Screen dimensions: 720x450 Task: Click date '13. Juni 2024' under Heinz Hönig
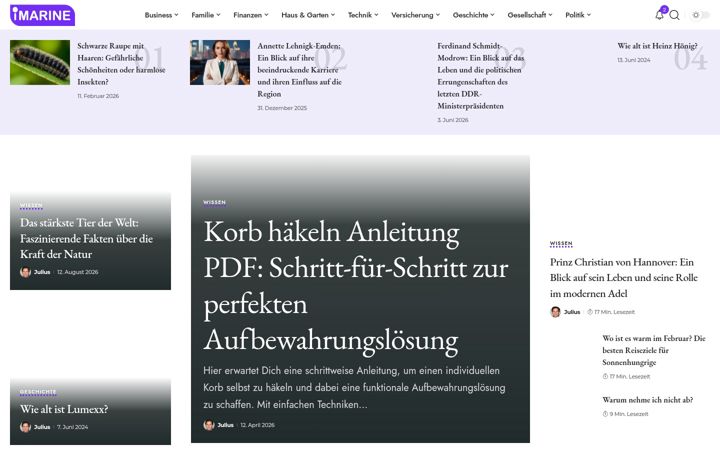tap(634, 60)
